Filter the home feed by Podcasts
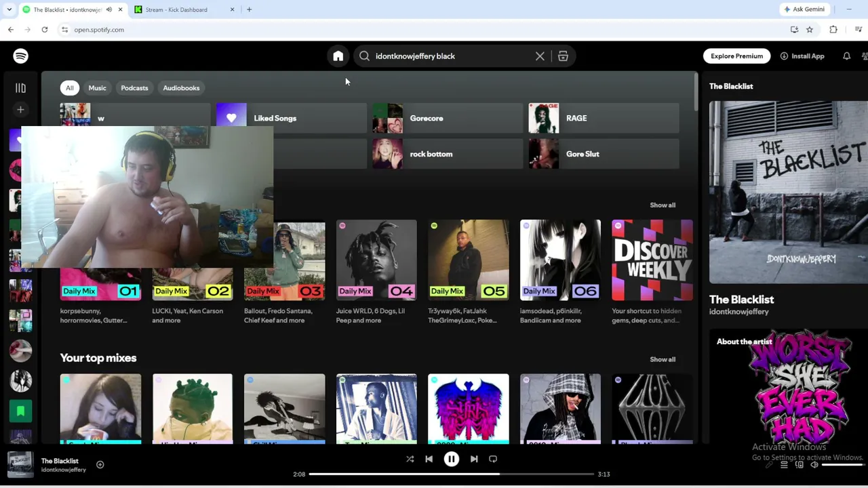The height and width of the screenshot is (488, 868). click(x=134, y=88)
